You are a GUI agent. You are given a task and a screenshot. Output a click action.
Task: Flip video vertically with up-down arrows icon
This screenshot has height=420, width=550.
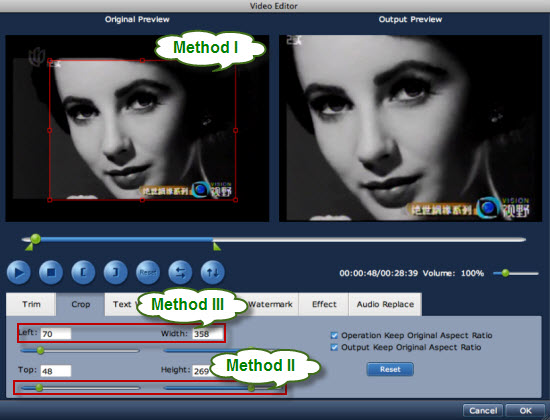point(213,272)
